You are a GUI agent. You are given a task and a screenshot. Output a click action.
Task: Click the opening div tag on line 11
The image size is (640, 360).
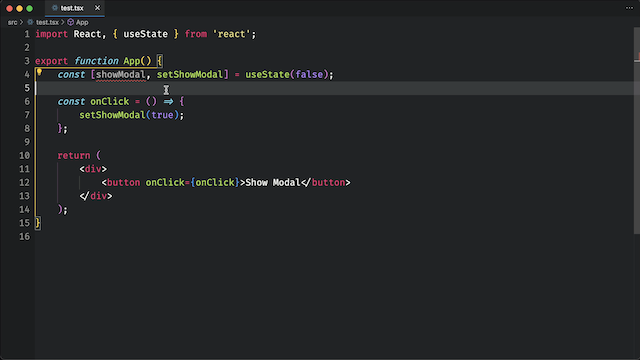click(x=93, y=169)
